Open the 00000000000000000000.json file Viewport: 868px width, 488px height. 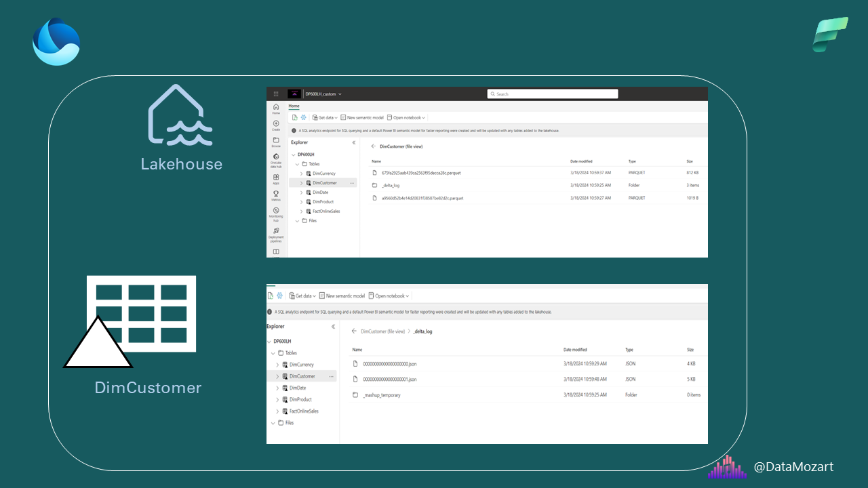[x=389, y=364]
